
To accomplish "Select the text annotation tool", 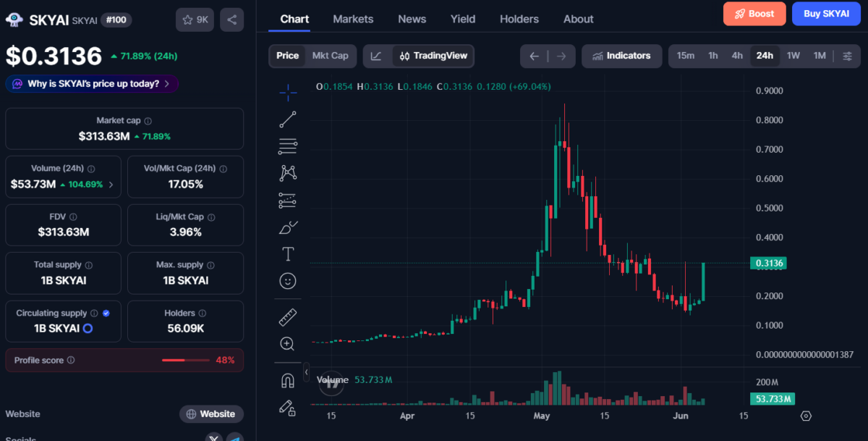I will (x=288, y=254).
